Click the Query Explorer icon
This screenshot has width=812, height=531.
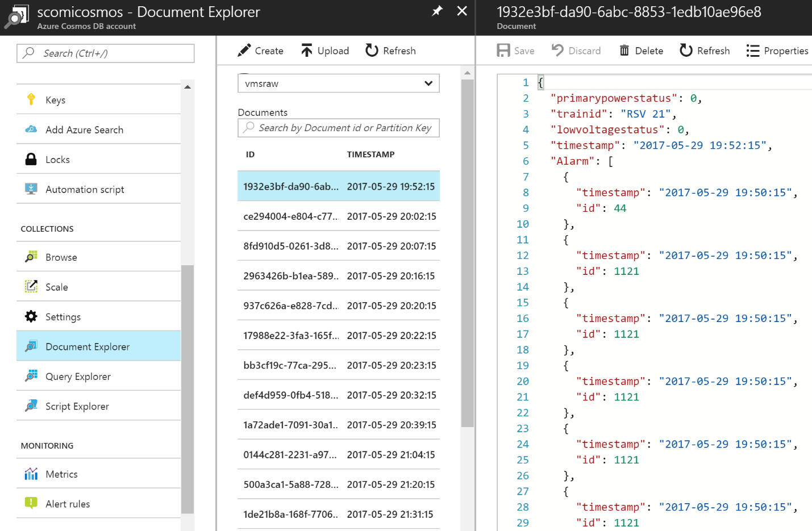pyautogui.click(x=31, y=376)
